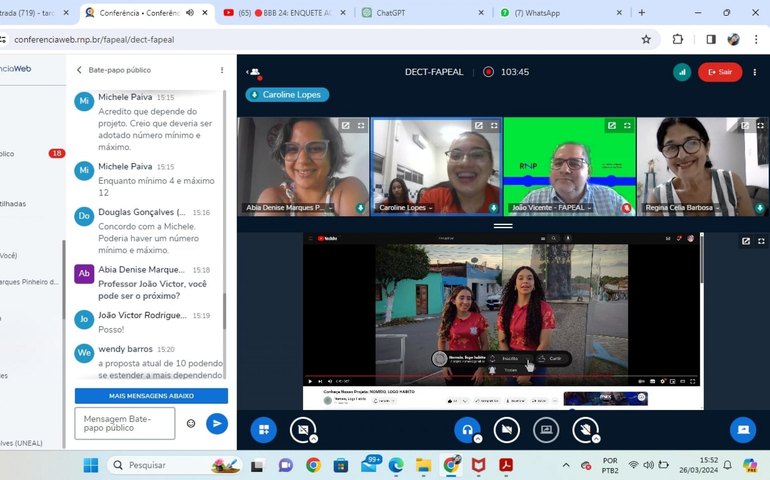Open the emoji picker in chat
Image resolution: width=770 pixels, height=480 pixels.
tap(191, 423)
